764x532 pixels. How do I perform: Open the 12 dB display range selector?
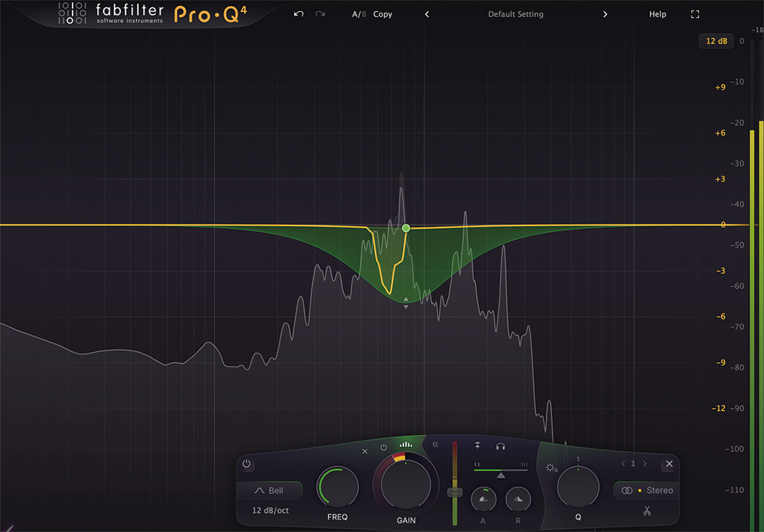[x=716, y=41]
